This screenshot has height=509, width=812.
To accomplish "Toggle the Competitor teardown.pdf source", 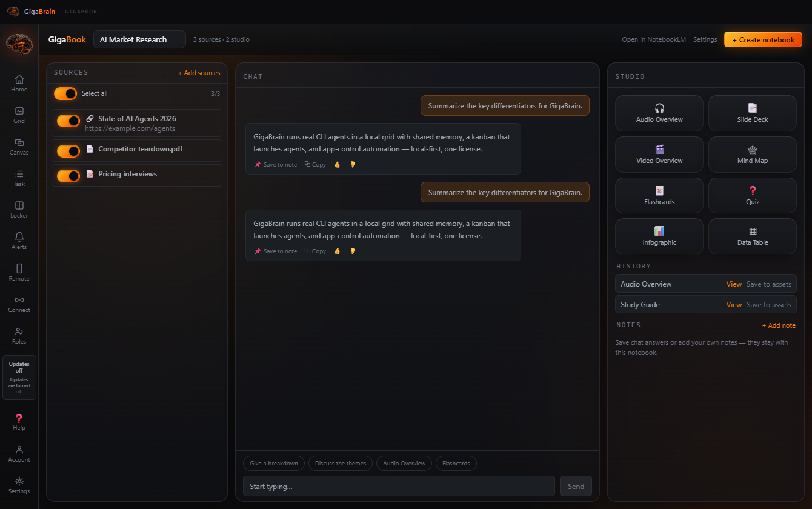I will pos(68,151).
